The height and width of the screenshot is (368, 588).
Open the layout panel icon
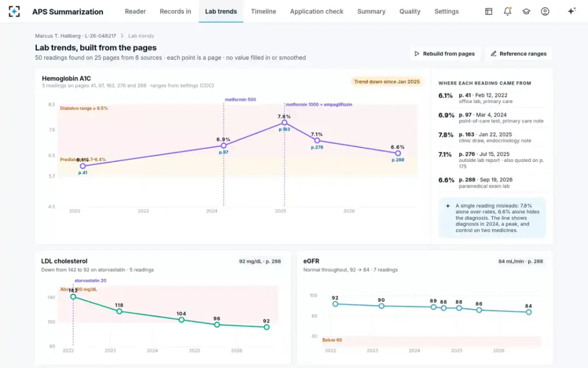point(489,11)
